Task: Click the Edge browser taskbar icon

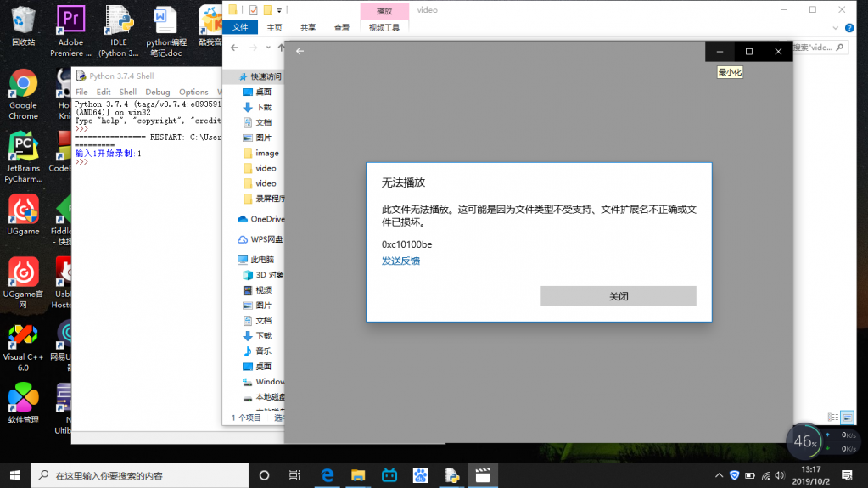Action: [x=327, y=475]
